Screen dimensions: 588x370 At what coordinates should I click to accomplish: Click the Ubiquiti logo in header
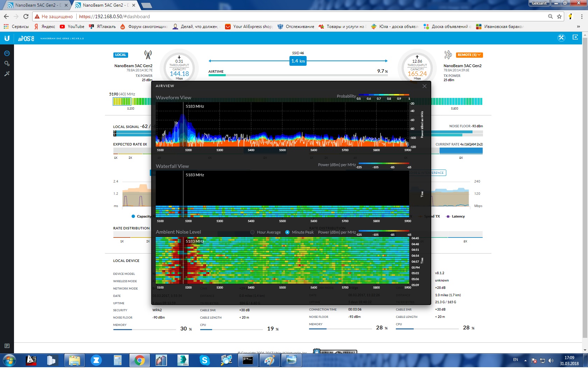pos(7,38)
